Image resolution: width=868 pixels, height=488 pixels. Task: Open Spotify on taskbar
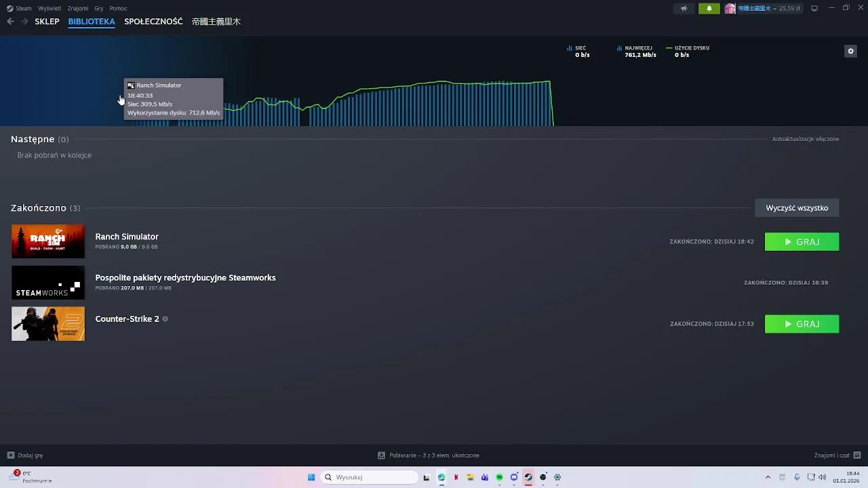(500, 477)
